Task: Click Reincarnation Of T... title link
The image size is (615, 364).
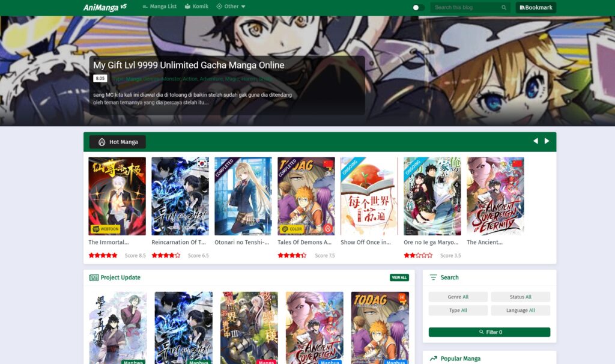Action: (178, 243)
